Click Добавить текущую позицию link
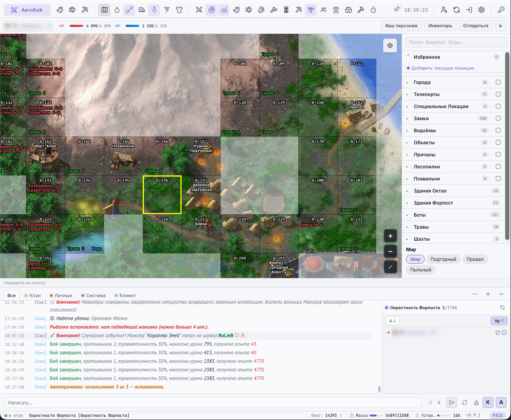 440,68
